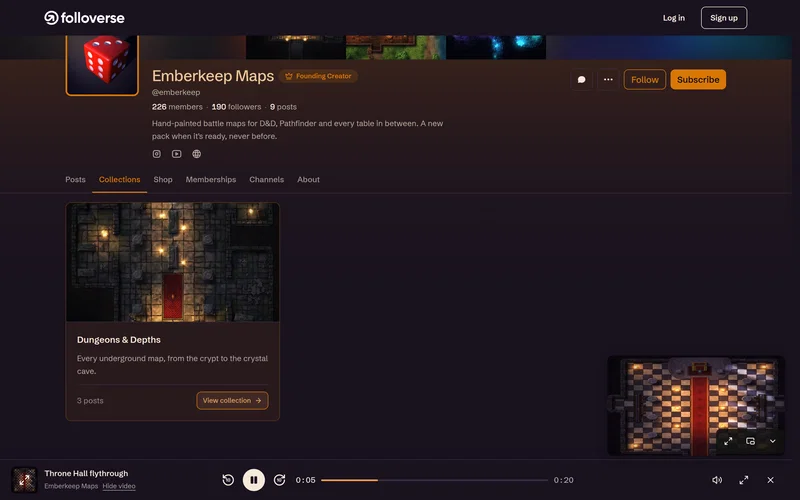Image resolution: width=800 pixels, height=500 pixels.
Task: Switch to the Memberships tab
Action: point(211,180)
